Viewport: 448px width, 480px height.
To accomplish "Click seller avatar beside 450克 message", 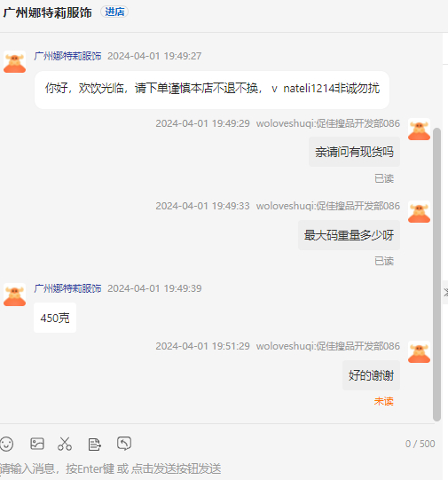I will point(14,295).
